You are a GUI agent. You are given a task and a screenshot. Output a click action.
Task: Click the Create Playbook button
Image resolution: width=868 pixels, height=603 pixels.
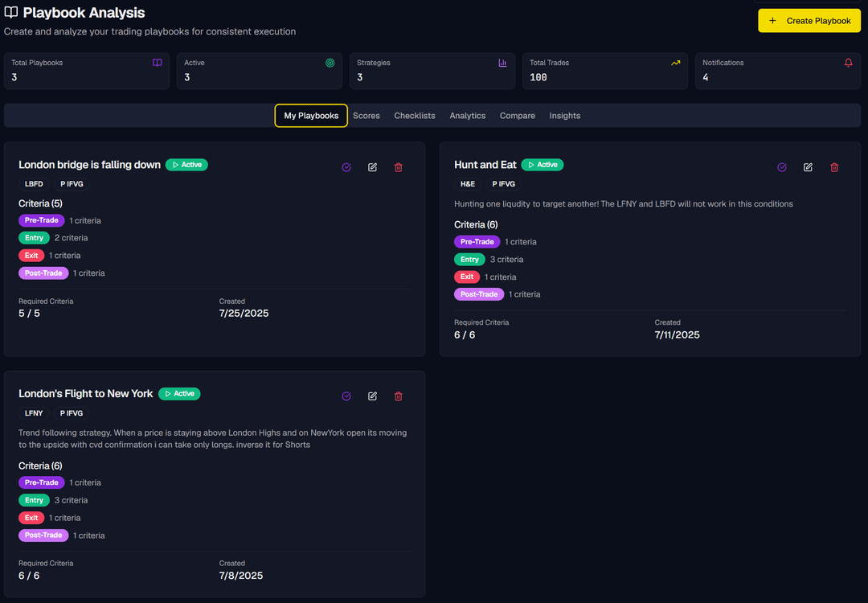(809, 20)
